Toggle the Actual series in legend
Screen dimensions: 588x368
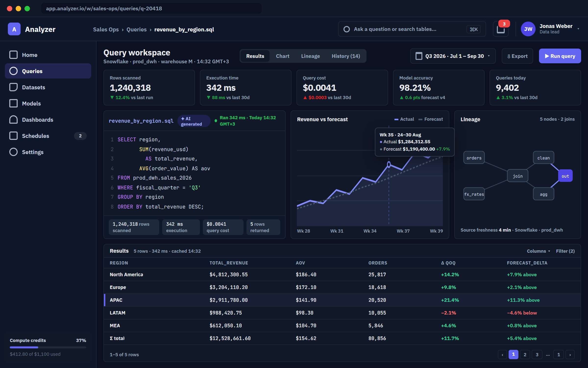tap(404, 119)
